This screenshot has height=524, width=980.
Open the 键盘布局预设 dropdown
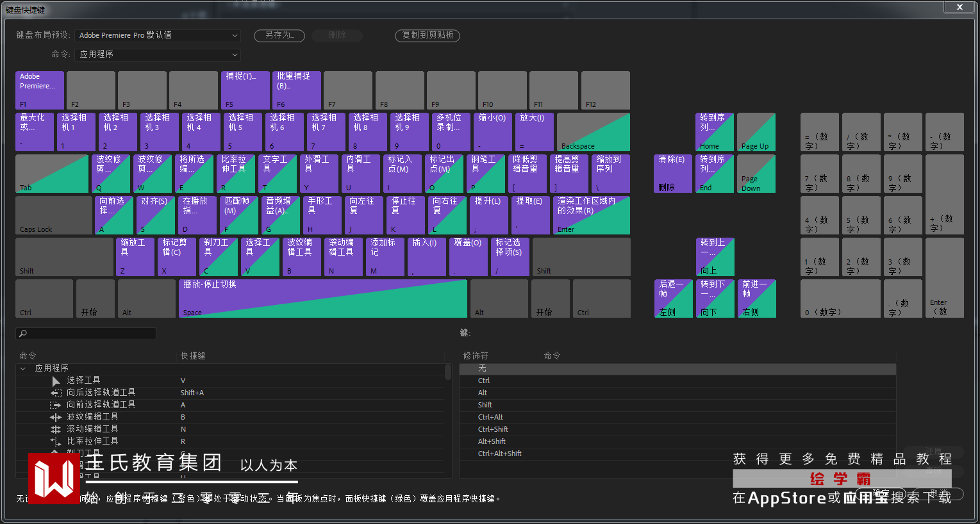(x=158, y=35)
